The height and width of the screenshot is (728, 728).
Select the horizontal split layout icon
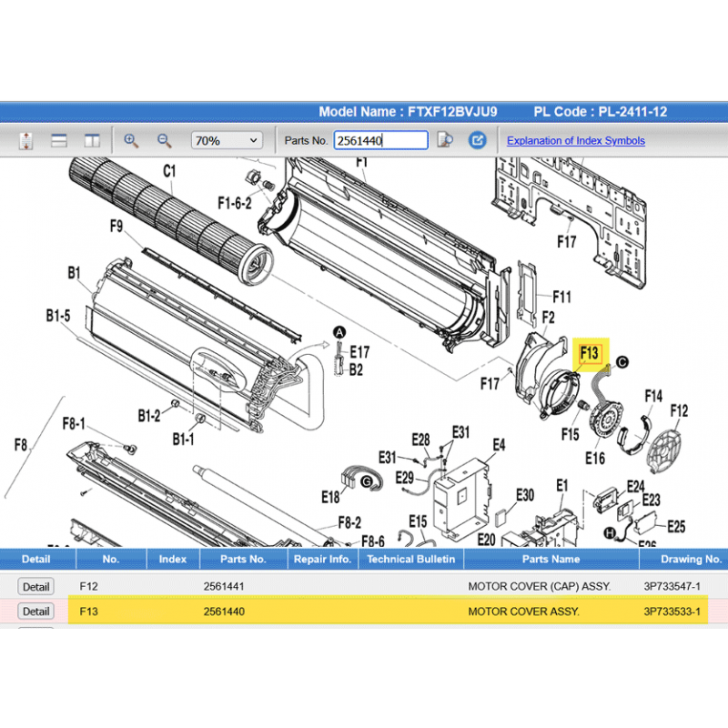coord(59,140)
